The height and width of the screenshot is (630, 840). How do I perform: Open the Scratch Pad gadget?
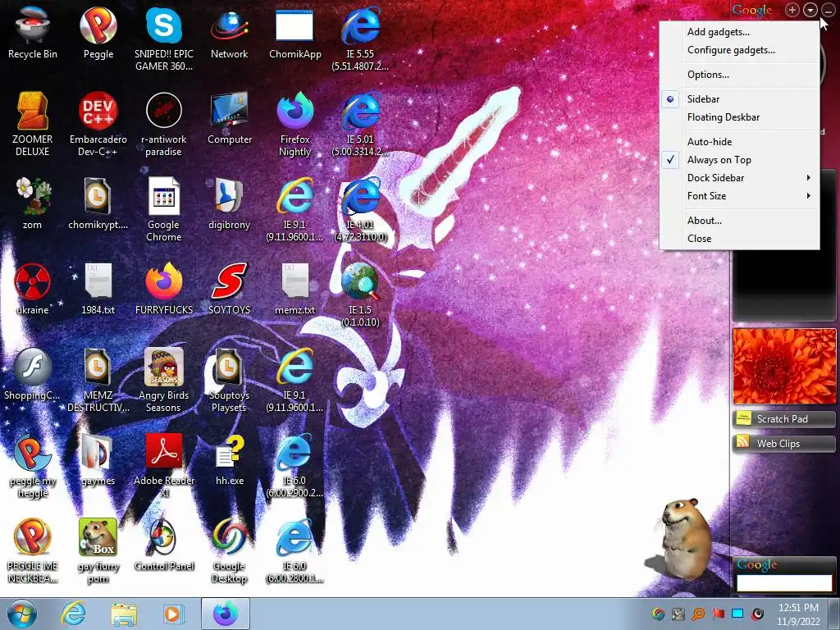tap(783, 419)
